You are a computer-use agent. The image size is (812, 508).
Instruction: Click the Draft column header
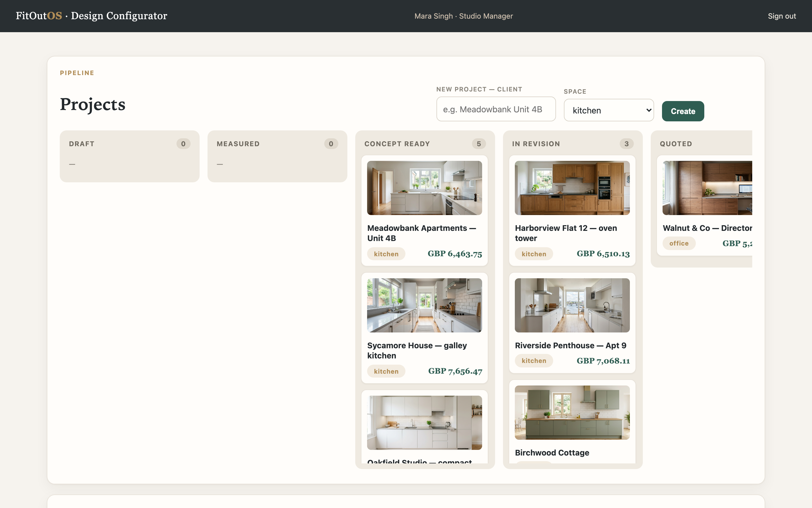[81, 144]
